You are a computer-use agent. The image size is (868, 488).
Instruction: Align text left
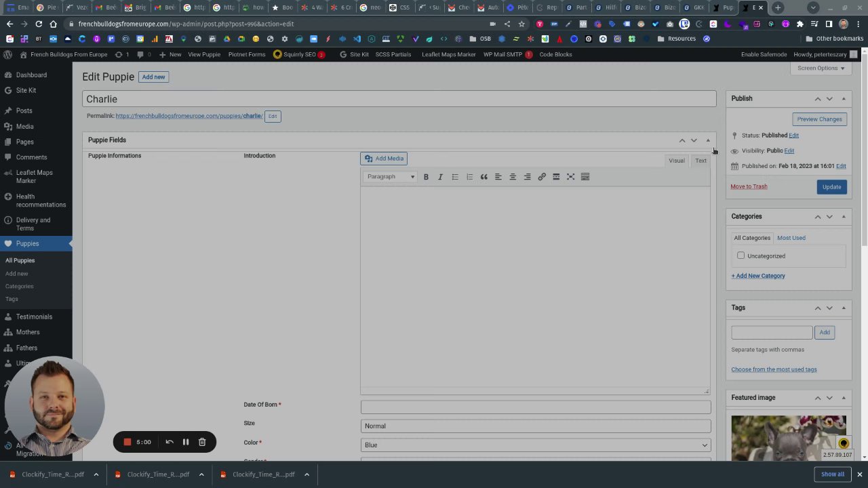(x=498, y=177)
